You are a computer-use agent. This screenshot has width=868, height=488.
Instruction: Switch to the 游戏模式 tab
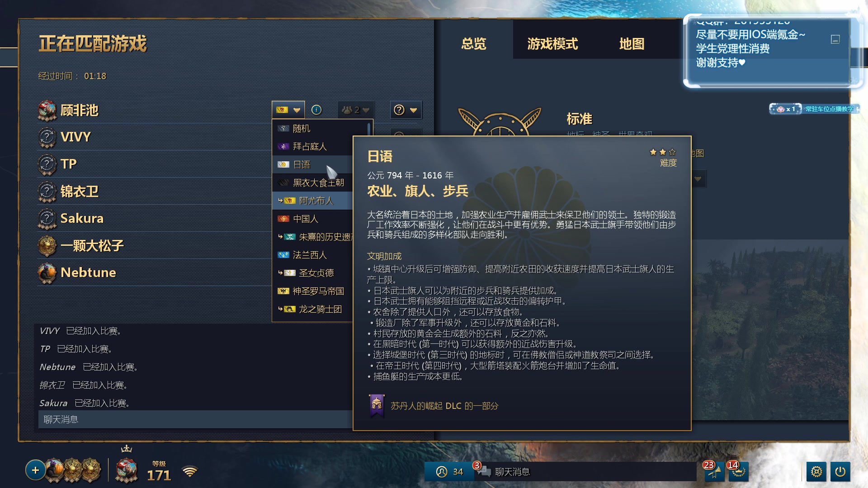pyautogui.click(x=552, y=44)
